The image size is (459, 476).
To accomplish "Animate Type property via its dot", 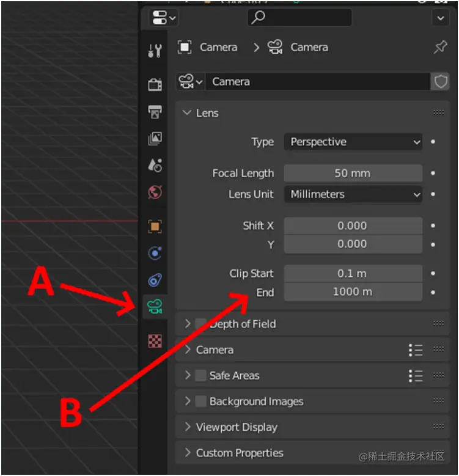I will pos(433,142).
